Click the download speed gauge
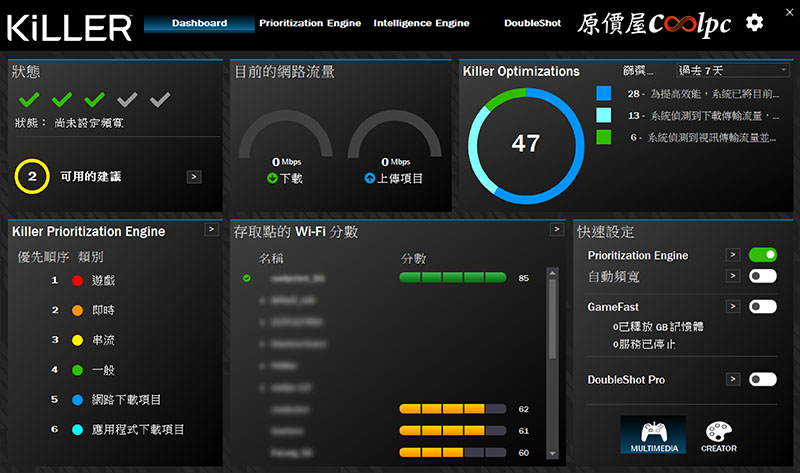Viewport: 800px width, 473px height. tap(286, 134)
